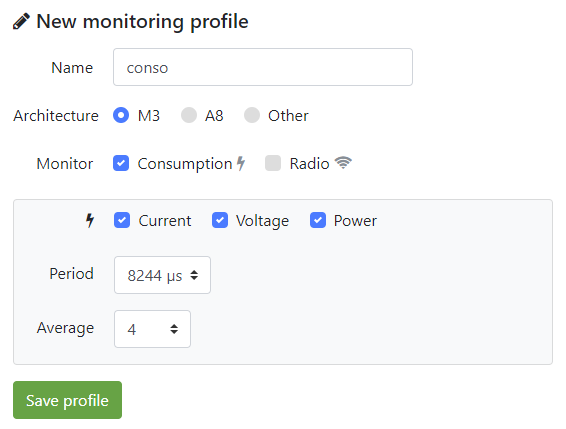Choose the Other architecture option
Image resolution: width=566 pixels, height=429 pixels.
coord(252,116)
